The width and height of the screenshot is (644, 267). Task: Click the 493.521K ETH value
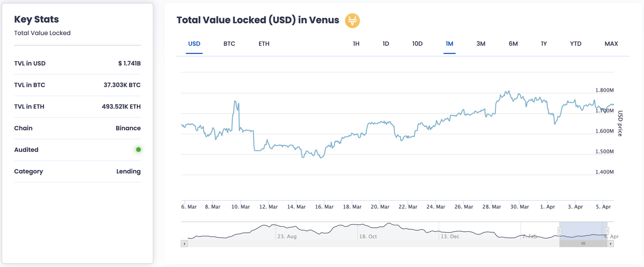click(x=121, y=107)
